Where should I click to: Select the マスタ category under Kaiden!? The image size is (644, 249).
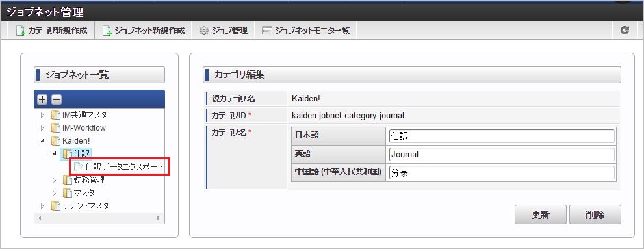(x=84, y=192)
